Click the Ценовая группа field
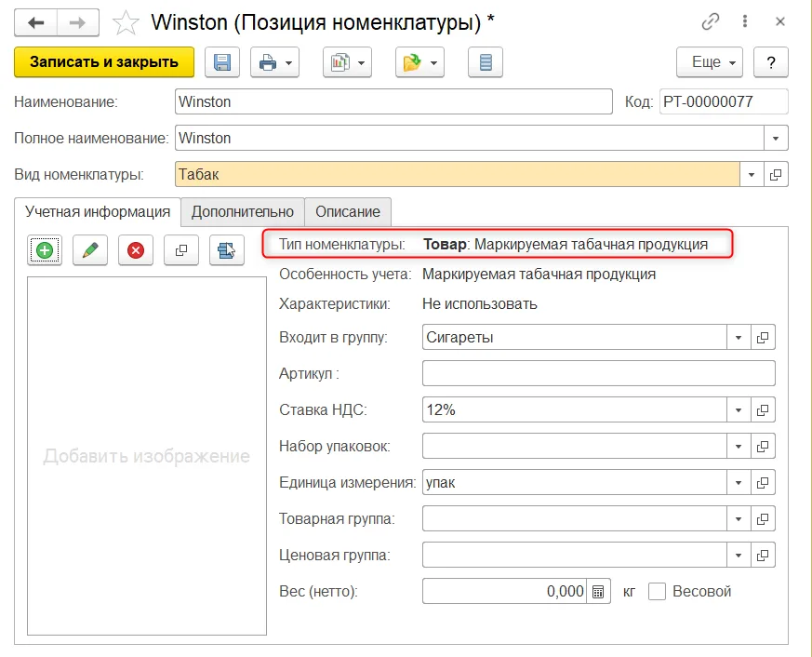 (574, 555)
